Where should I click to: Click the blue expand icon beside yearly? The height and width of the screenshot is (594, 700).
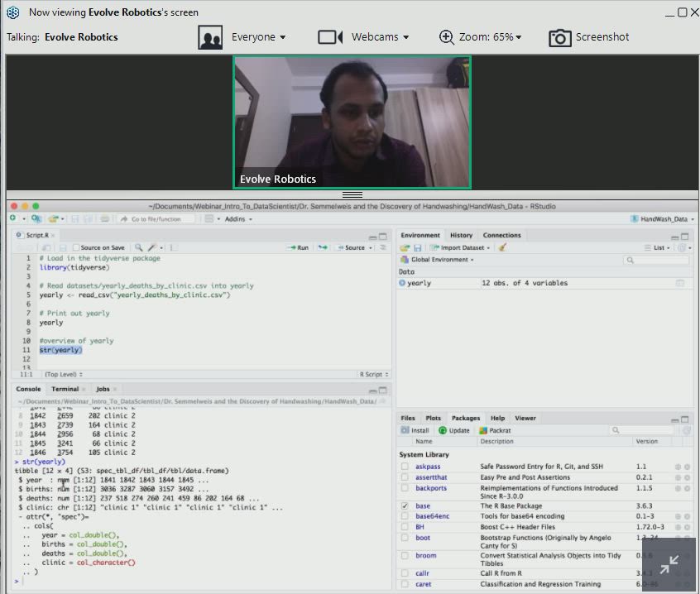pyautogui.click(x=402, y=282)
